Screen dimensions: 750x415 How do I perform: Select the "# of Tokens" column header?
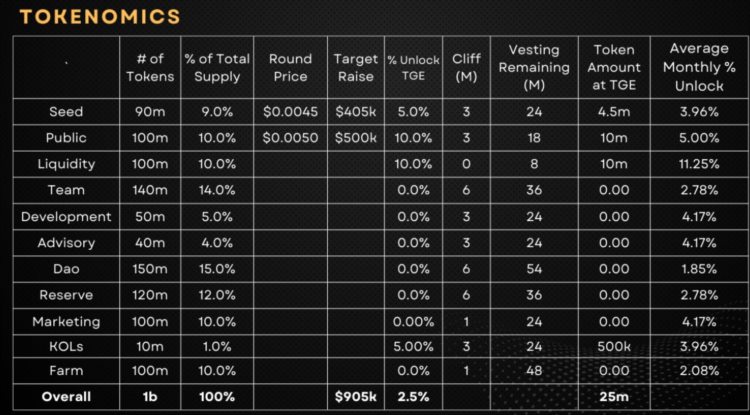point(150,67)
